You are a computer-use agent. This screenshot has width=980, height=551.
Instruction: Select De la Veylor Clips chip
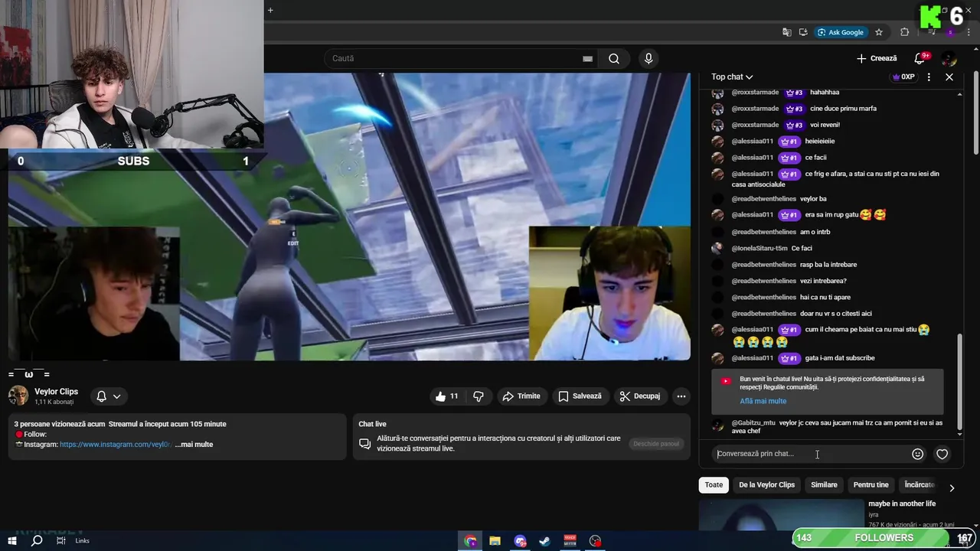[766, 485]
